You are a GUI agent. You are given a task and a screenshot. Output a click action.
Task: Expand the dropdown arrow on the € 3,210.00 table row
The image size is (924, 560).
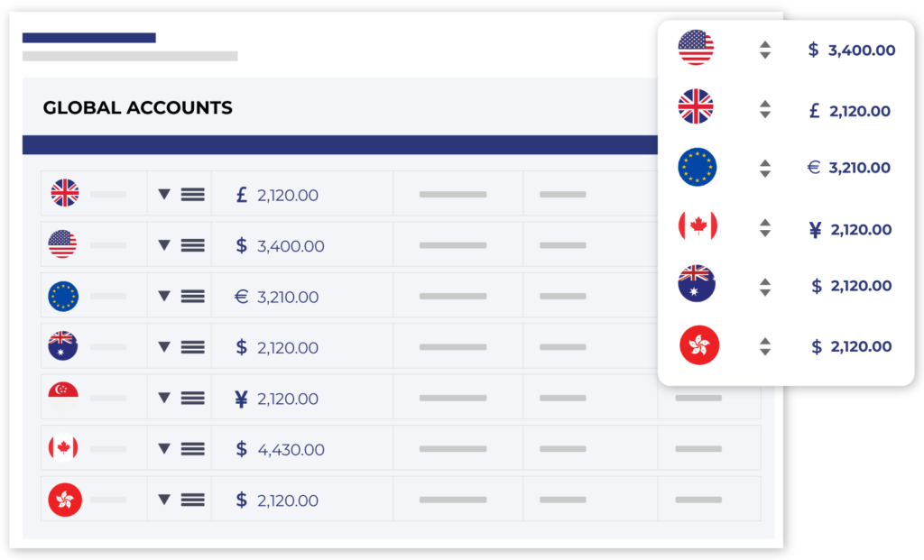point(164,295)
